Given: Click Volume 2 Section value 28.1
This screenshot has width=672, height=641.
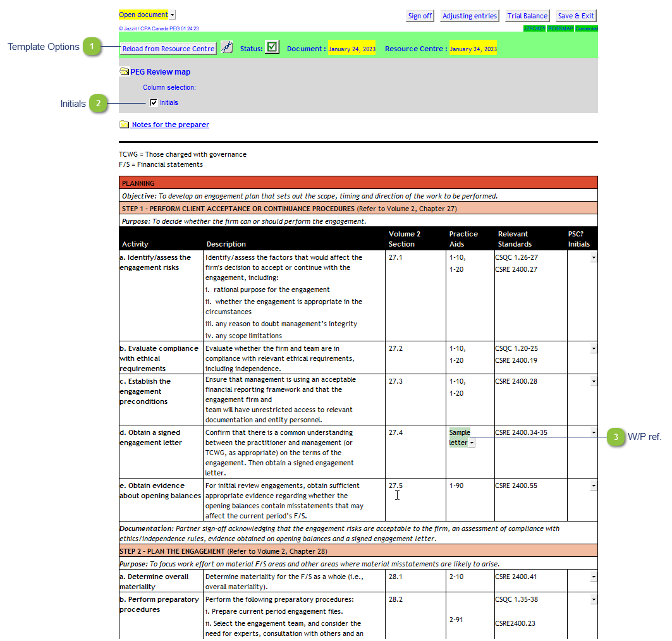Looking at the screenshot, I should pyautogui.click(x=396, y=577).
